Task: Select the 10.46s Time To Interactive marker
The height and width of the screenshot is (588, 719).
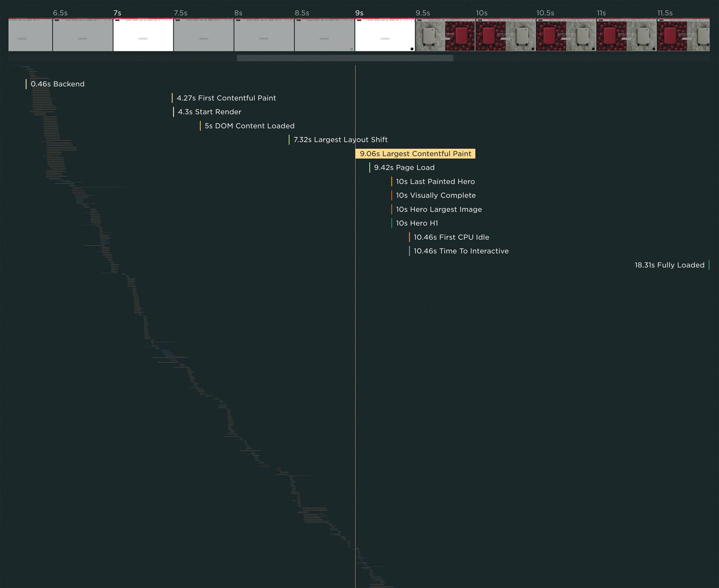Action: point(461,251)
